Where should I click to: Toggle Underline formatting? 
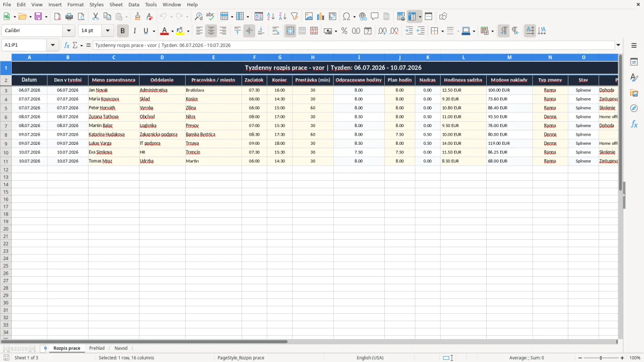click(x=145, y=31)
